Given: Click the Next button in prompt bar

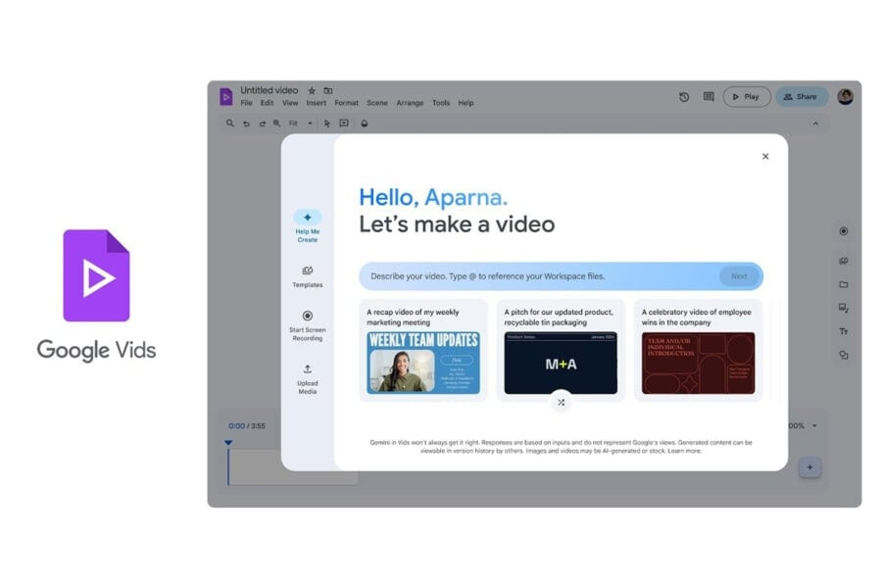Looking at the screenshot, I should click(739, 276).
